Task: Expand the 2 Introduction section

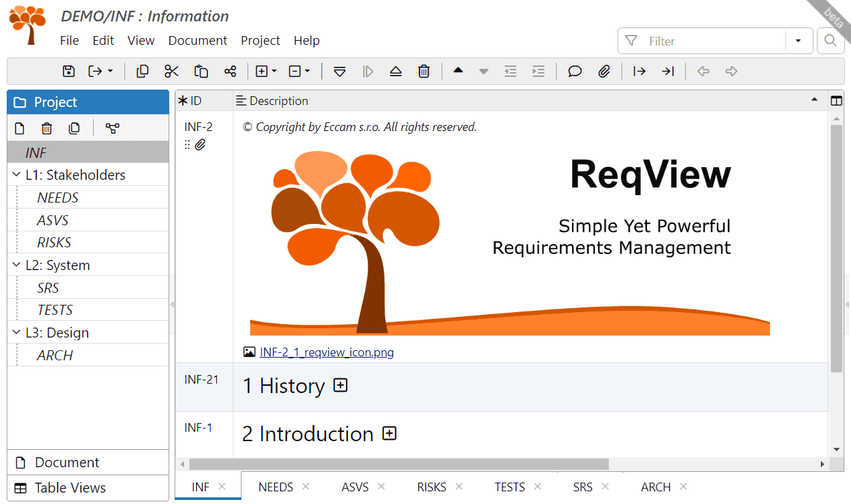Action: click(x=389, y=434)
